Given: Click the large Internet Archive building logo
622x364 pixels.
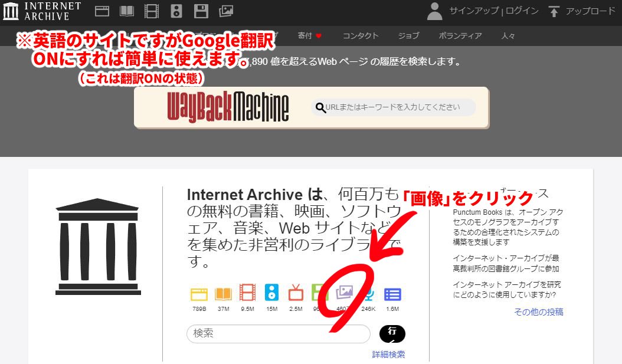Looking at the screenshot, I should click(98, 247).
